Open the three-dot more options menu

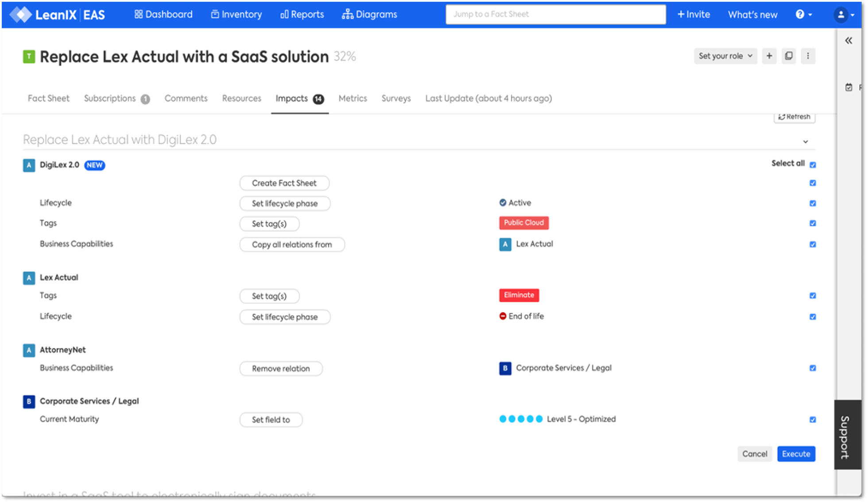pos(808,56)
